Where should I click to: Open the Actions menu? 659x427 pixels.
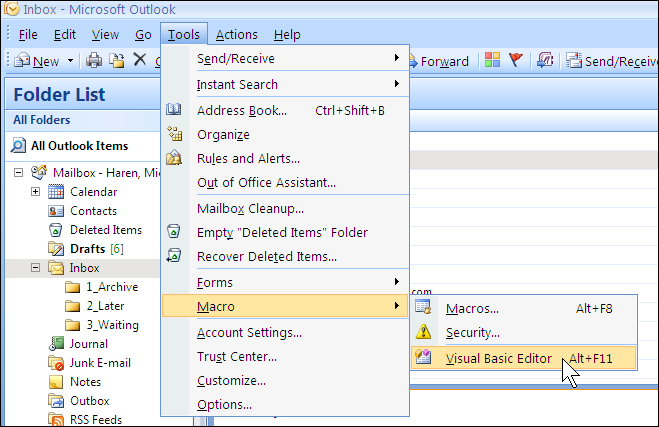coord(236,35)
